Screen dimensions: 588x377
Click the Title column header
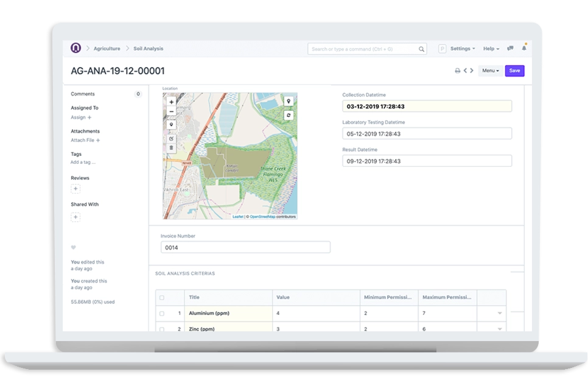(x=228, y=297)
